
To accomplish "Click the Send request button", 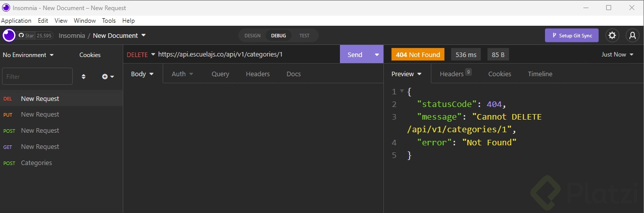I will point(355,55).
